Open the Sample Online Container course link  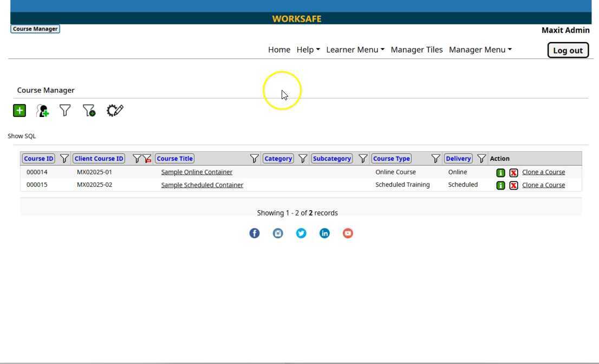tap(197, 172)
